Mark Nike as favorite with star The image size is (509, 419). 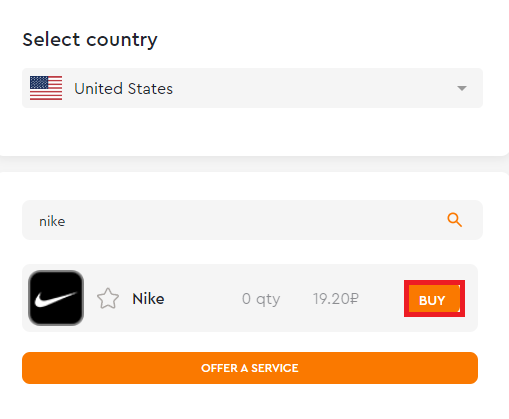point(108,298)
